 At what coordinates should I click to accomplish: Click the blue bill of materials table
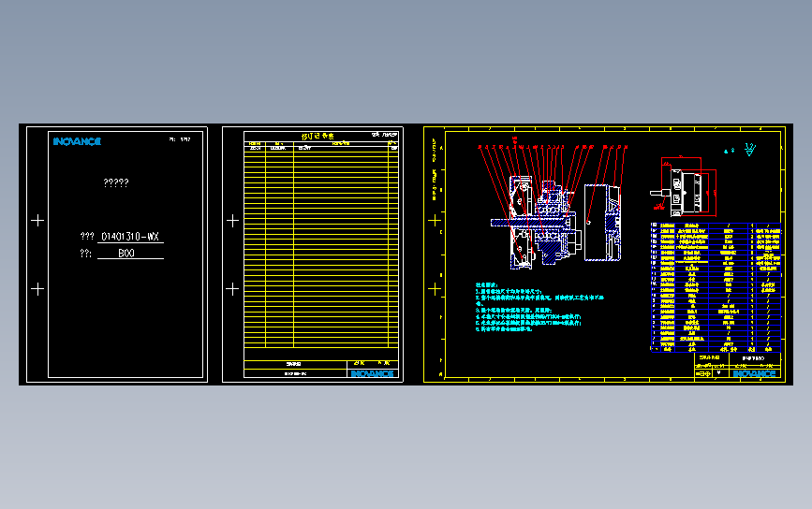tap(716, 287)
